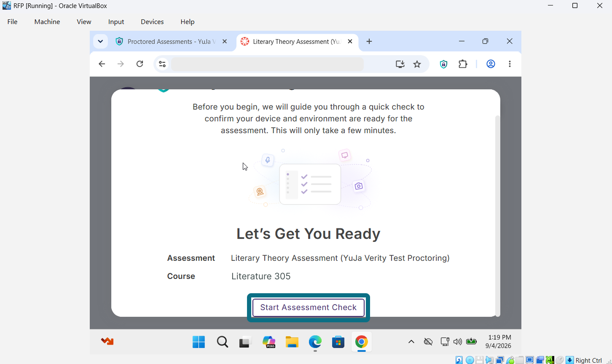Open network settings from the tray
The image size is (612, 364).
pos(445,342)
